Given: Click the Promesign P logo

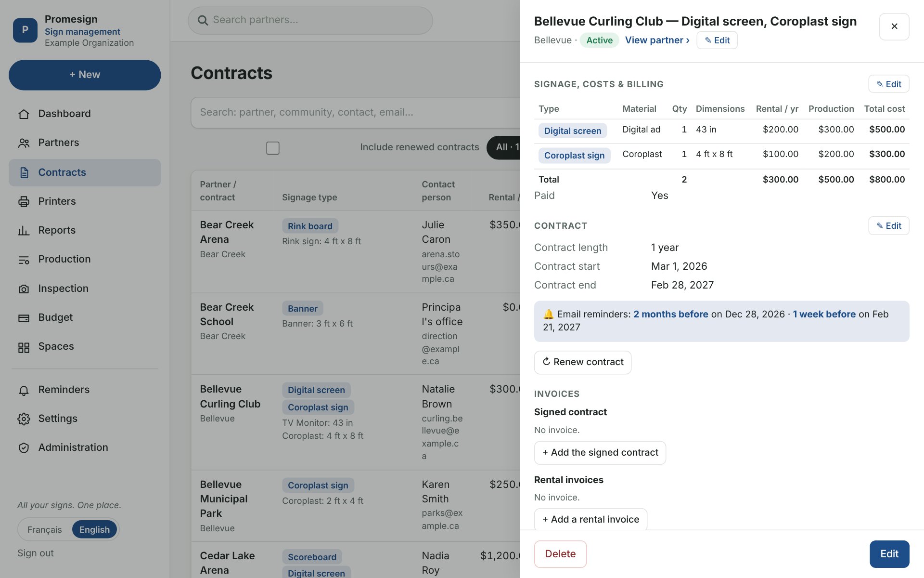Looking at the screenshot, I should coord(25,30).
